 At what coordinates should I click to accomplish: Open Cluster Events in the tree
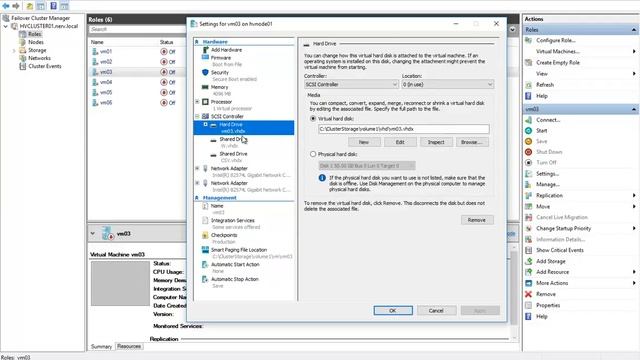click(44, 66)
